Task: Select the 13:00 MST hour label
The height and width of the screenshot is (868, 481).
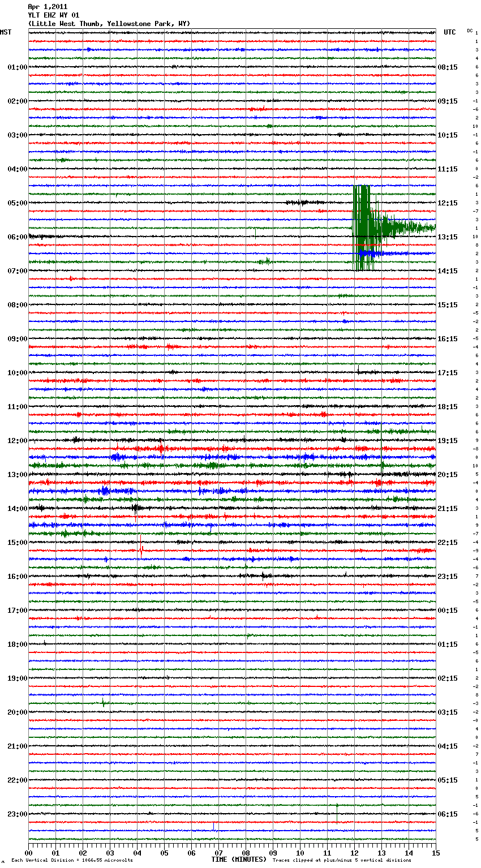Action: pyautogui.click(x=17, y=475)
